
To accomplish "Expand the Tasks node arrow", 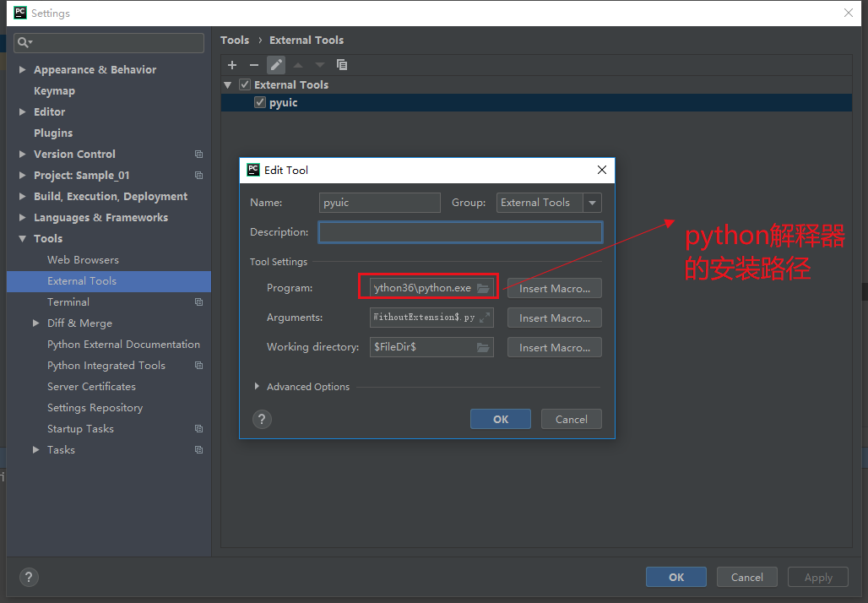I will tap(36, 449).
